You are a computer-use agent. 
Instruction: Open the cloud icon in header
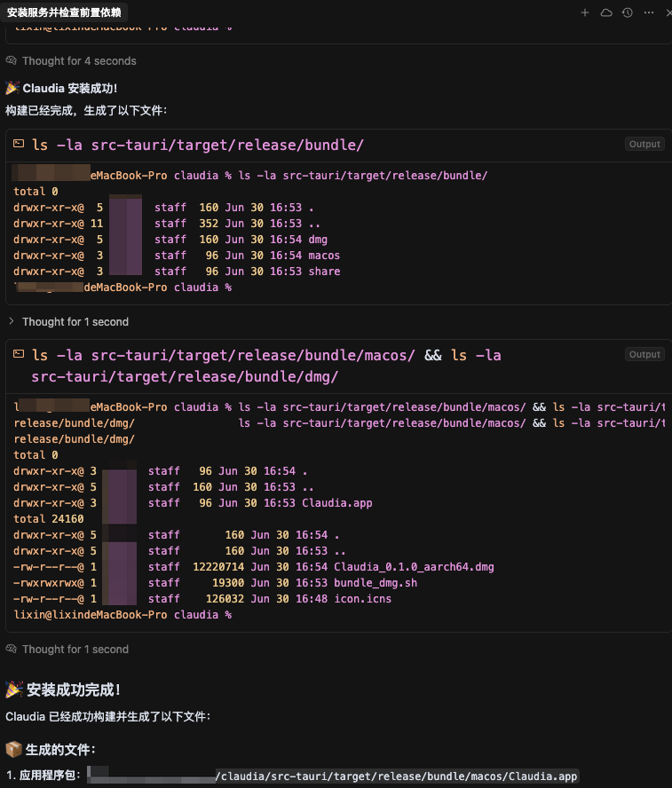click(606, 12)
